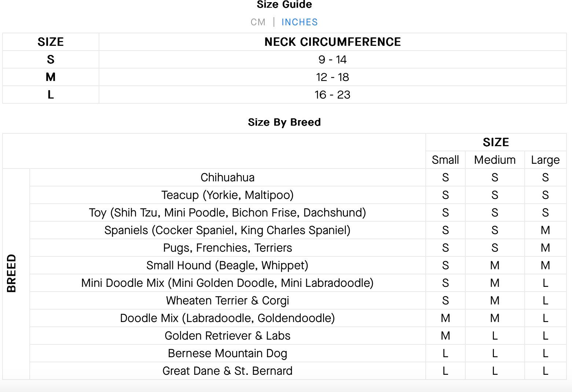572x392 pixels.
Task: Click the Pugs, Frenchies, Terriers breed name
Action: [227, 248]
